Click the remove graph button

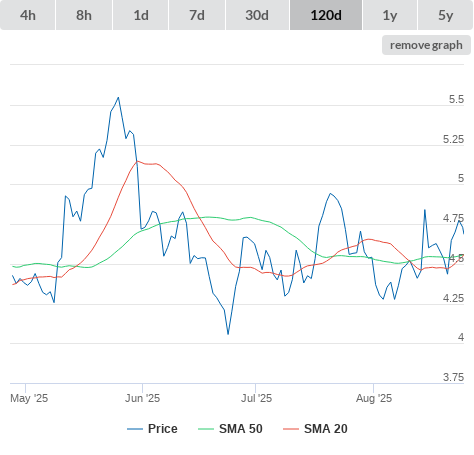click(426, 45)
